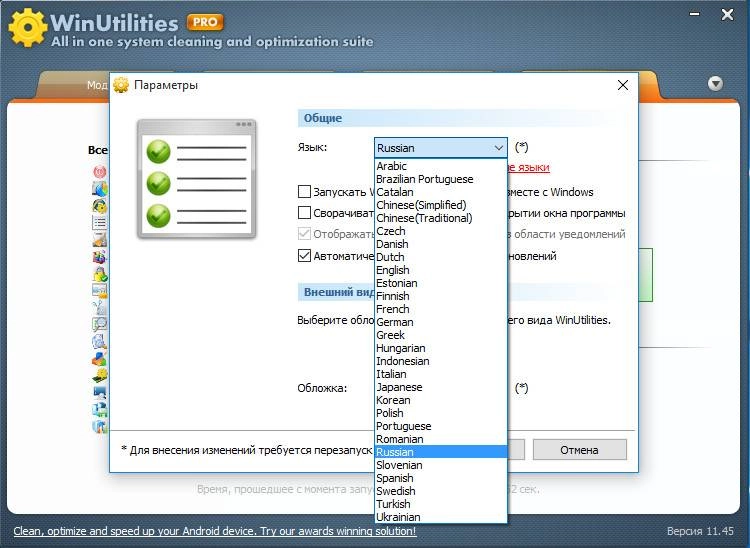Pick Catalan in the language dropdown
This screenshot has height=548, width=750.
pyautogui.click(x=441, y=192)
